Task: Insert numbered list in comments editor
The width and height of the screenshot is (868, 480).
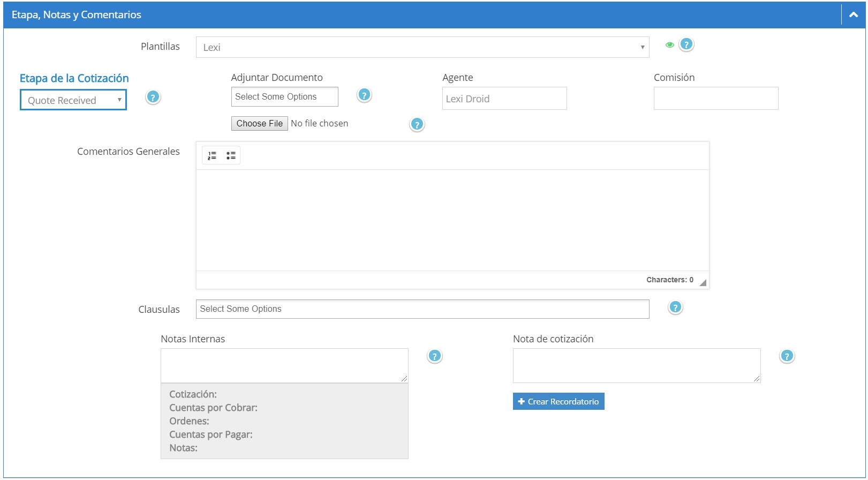Action: point(212,155)
